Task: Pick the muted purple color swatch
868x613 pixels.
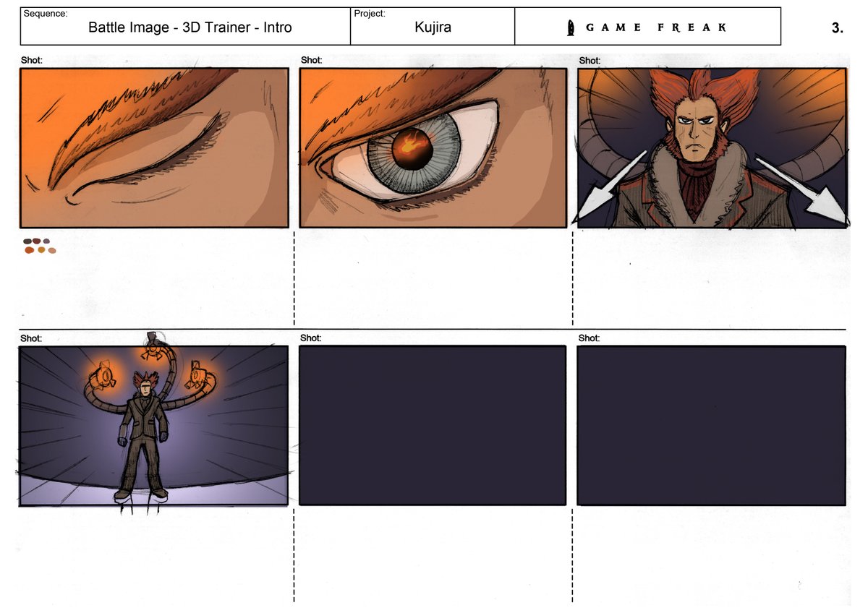Action: click(46, 241)
